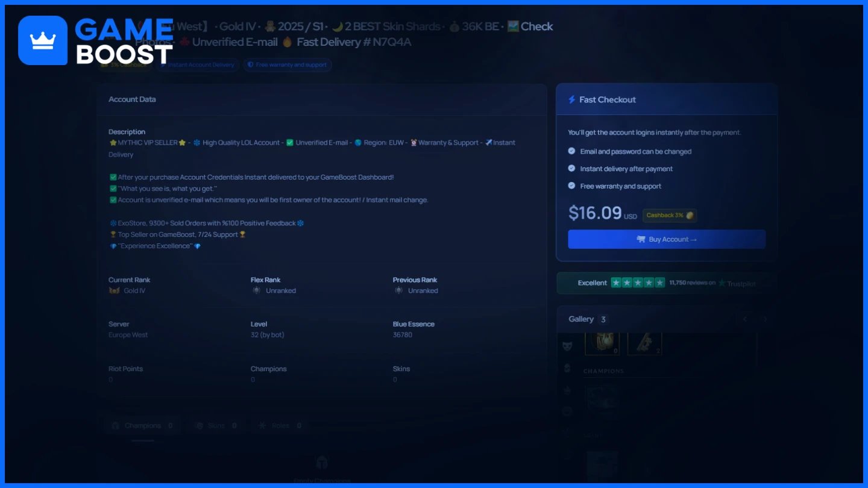Click the coin icon in Cashback 3% badge
The height and width of the screenshot is (488, 868).
coord(690,215)
